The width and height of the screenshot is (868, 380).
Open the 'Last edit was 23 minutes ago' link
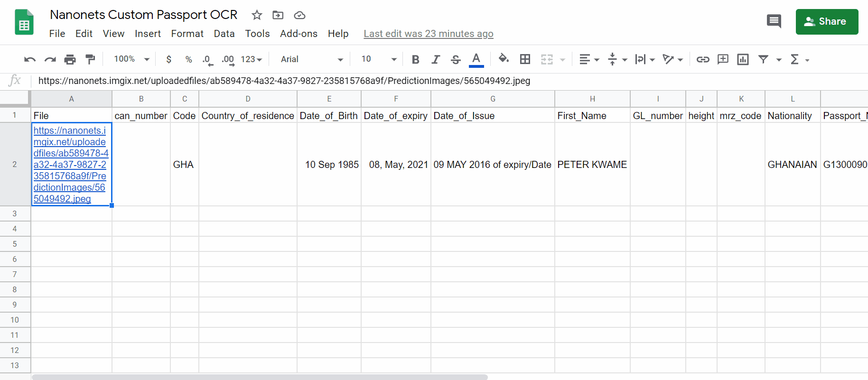click(428, 34)
